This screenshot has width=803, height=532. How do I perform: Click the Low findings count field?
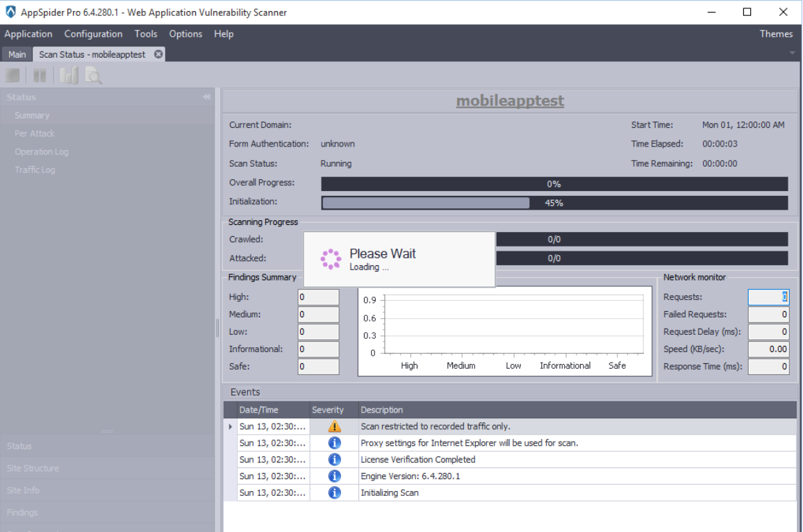[x=318, y=332]
